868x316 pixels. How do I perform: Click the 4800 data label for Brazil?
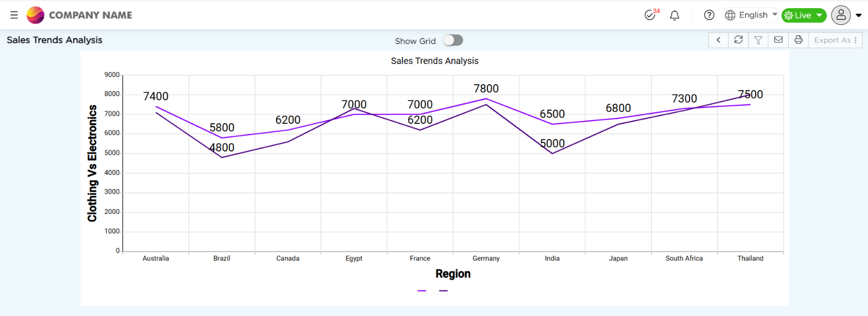222,148
